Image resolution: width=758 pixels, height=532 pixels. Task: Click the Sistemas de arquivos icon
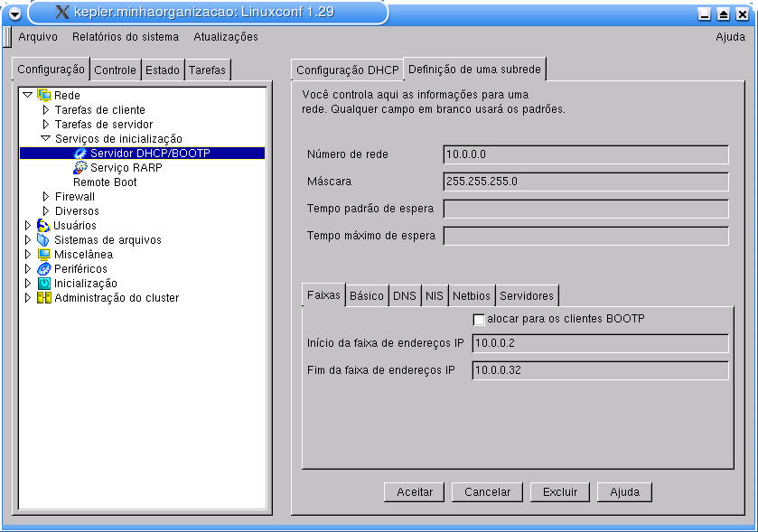(x=43, y=240)
